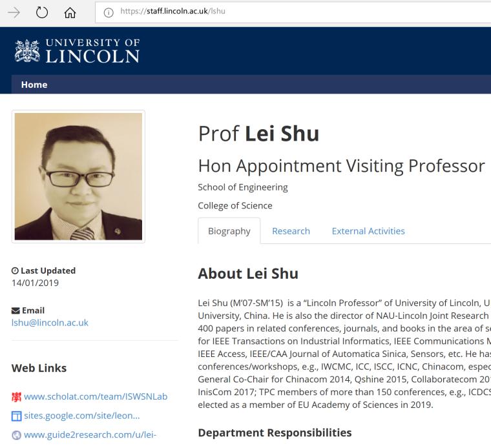Click Lei Shu's profile photo
The image size is (491, 448).
[x=78, y=176]
